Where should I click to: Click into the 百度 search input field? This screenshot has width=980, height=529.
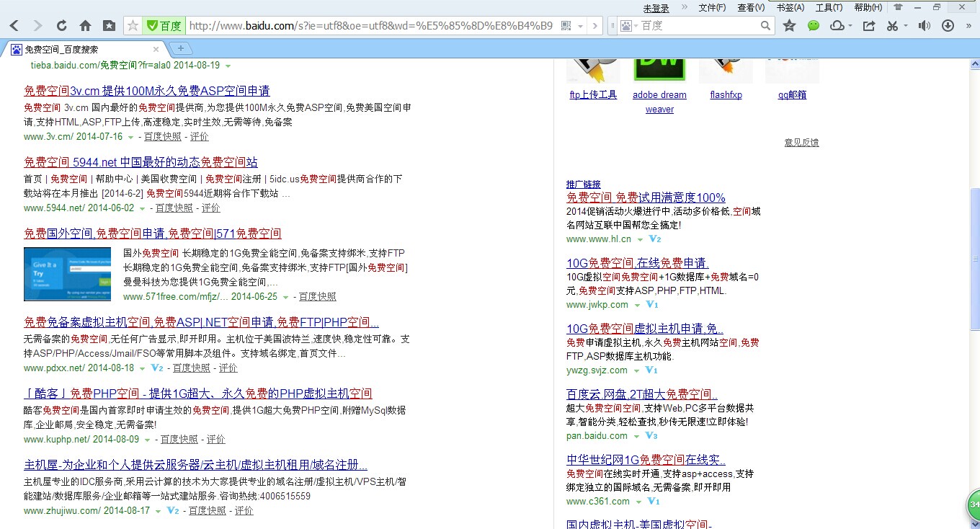click(x=698, y=26)
